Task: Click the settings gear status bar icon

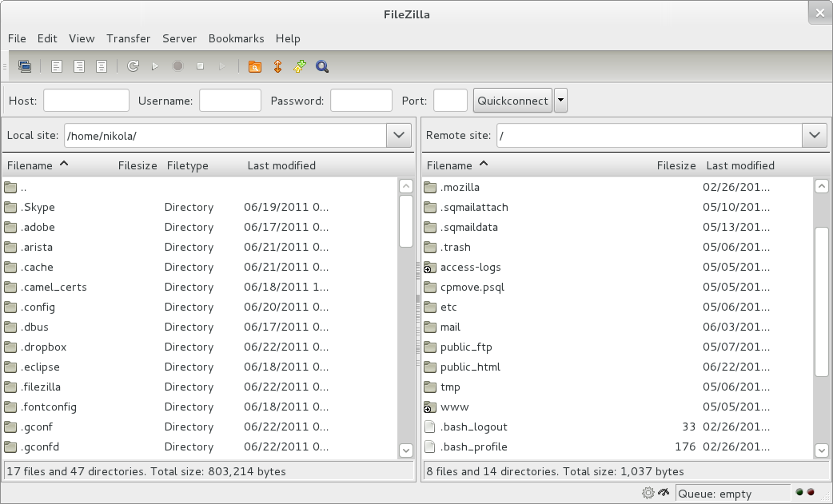Action: pos(648,493)
